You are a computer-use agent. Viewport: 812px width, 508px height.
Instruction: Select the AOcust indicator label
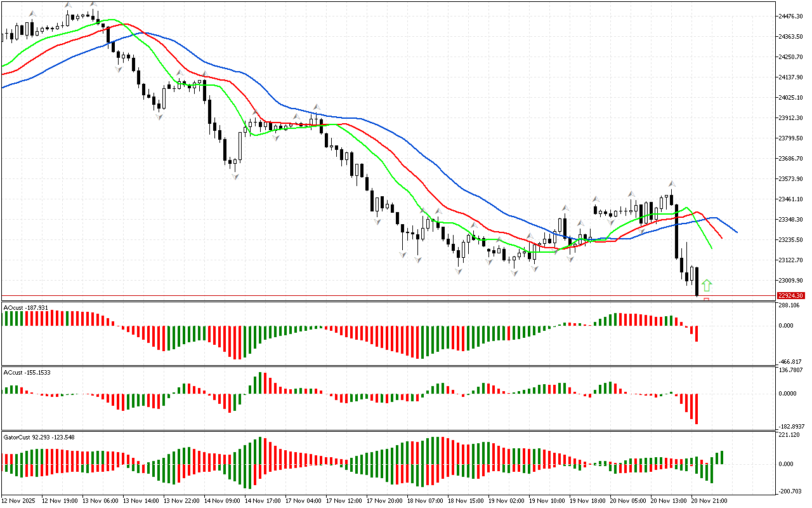pos(25,307)
